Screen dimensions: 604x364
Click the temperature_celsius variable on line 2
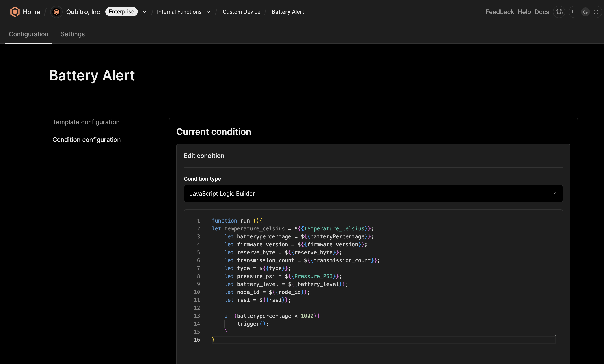[254, 228]
